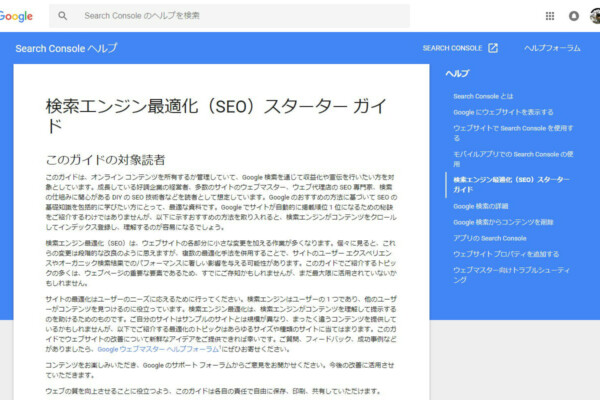Select the ヘルプ sidebar heading

[x=457, y=73]
